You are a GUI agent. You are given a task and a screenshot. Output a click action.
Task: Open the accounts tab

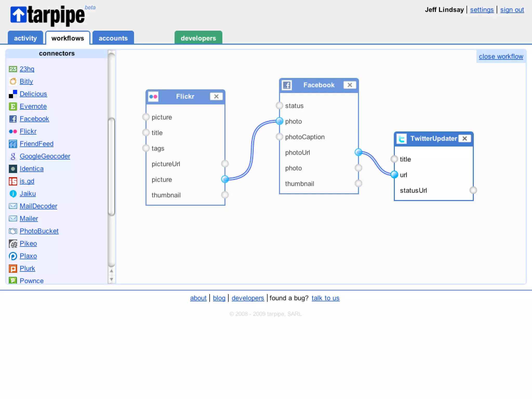[x=113, y=38]
